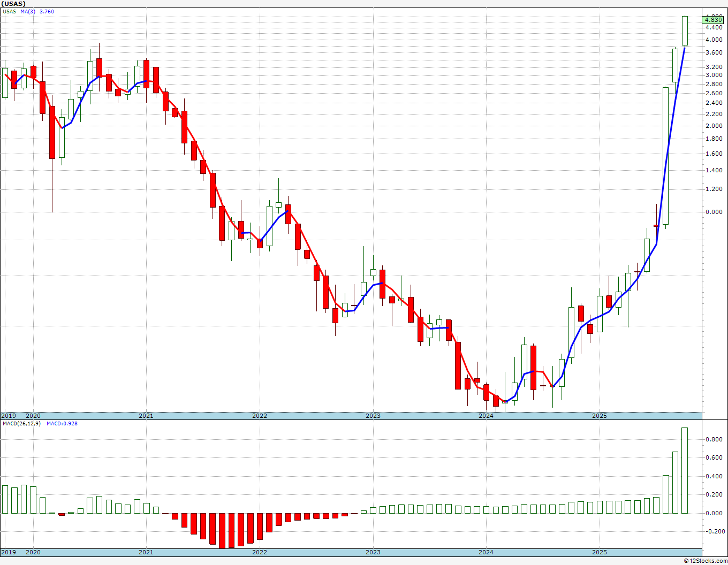Click 2023 on the price chart time axis
Image resolution: width=728 pixels, height=565 pixels.
[373, 416]
